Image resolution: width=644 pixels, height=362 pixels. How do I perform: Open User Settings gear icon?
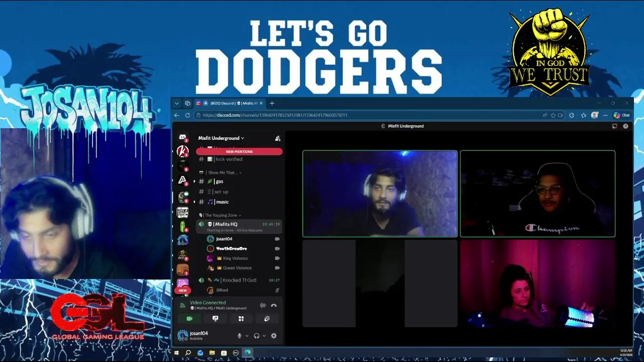tap(274, 335)
